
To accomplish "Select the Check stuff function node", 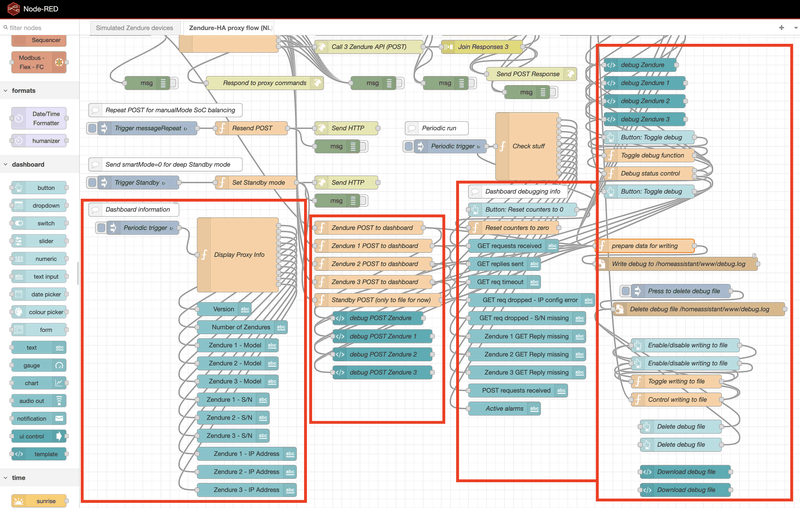I will pos(527,146).
